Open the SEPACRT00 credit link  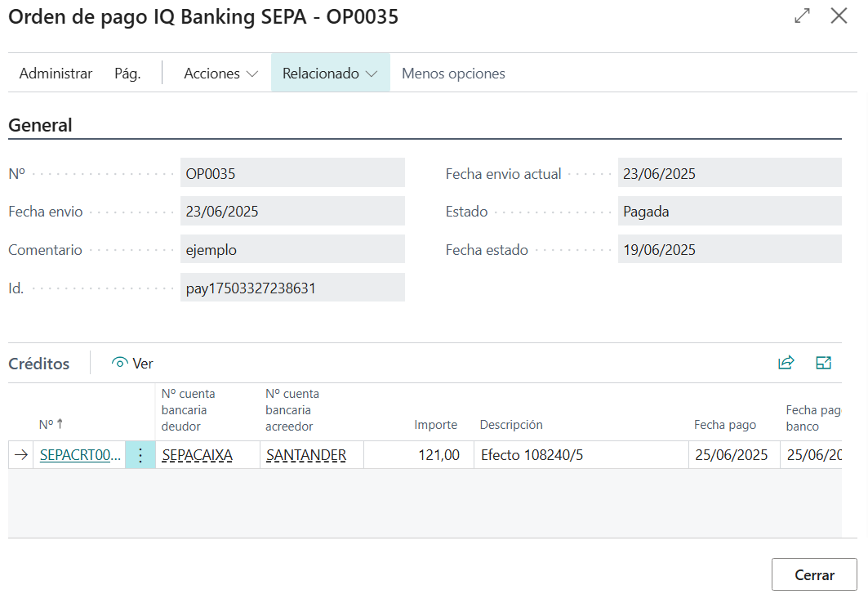tap(80, 455)
